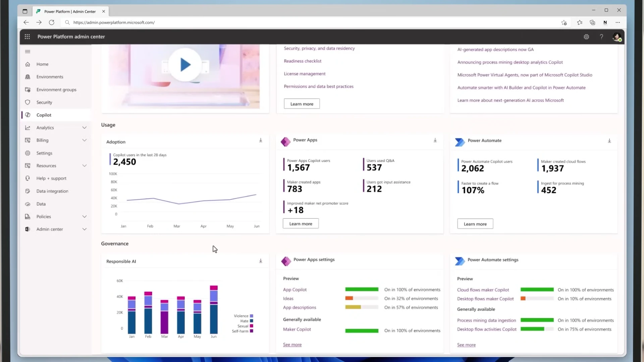Click the 2,450 Copilot users value
Screen dimensions: 644x362
point(124,162)
